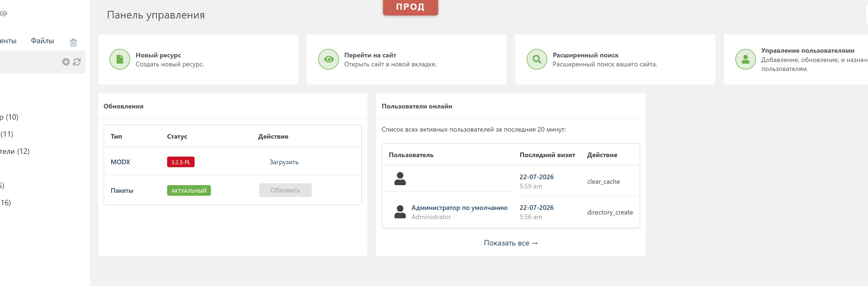Select the tree item ending with (12)
The width and height of the screenshot is (868, 286).
(x=15, y=151)
